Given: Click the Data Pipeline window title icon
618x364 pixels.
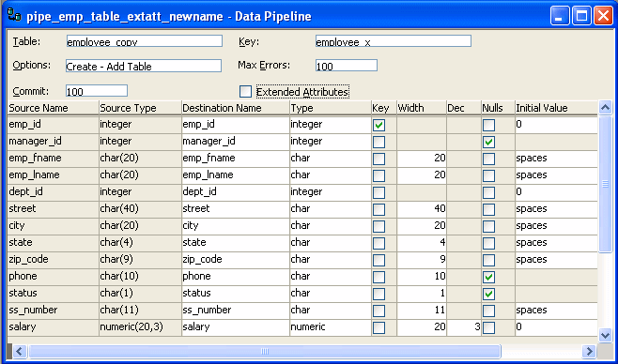Looking at the screenshot, I should 14,15.
